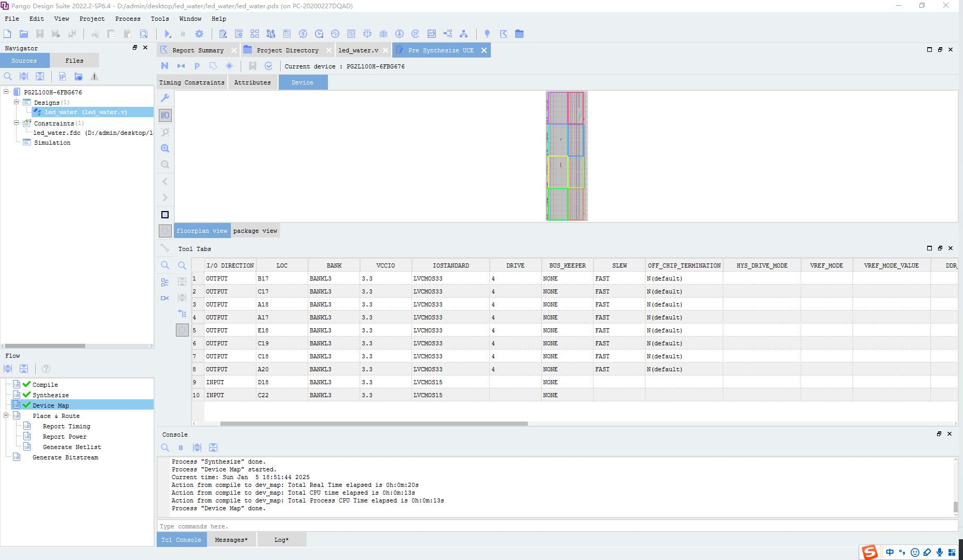Image resolution: width=963 pixels, height=560 pixels.
Task: Click the bug debugger icon in toolbar
Action: 383,34
